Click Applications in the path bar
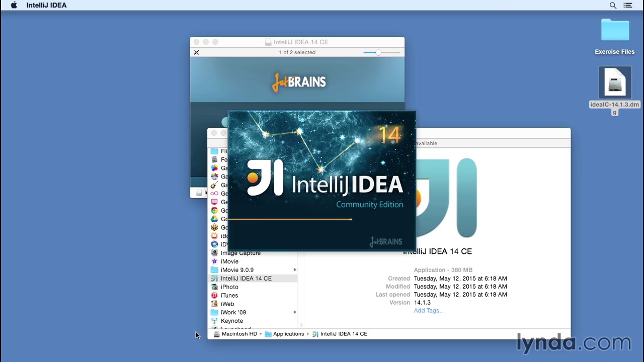Image resolution: width=644 pixels, height=362 pixels. pyautogui.click(x=284, y=334)
